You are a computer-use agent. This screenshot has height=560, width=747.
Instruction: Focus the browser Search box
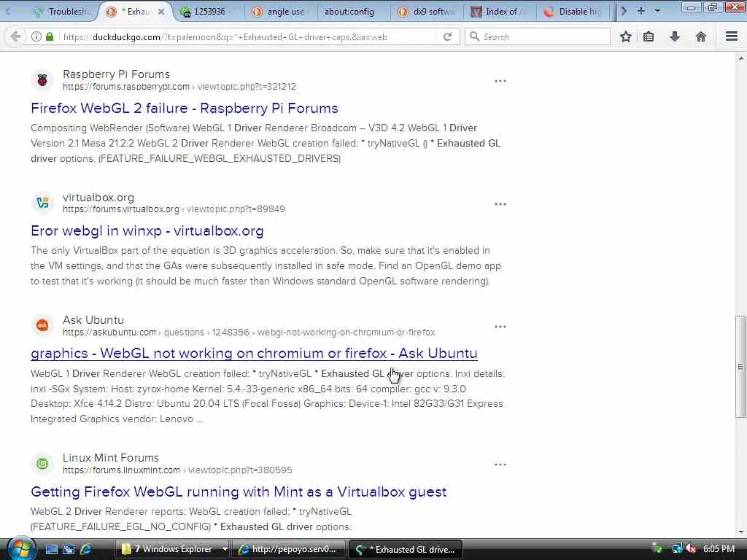point(538,36)
